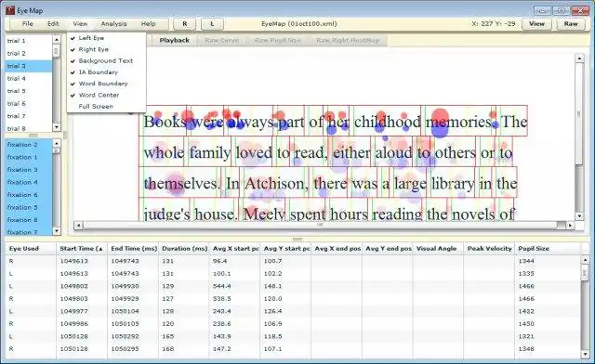Select fixation 4 in fixation list
The height and width of the screenshot is (364, 595).
point(29,182)
